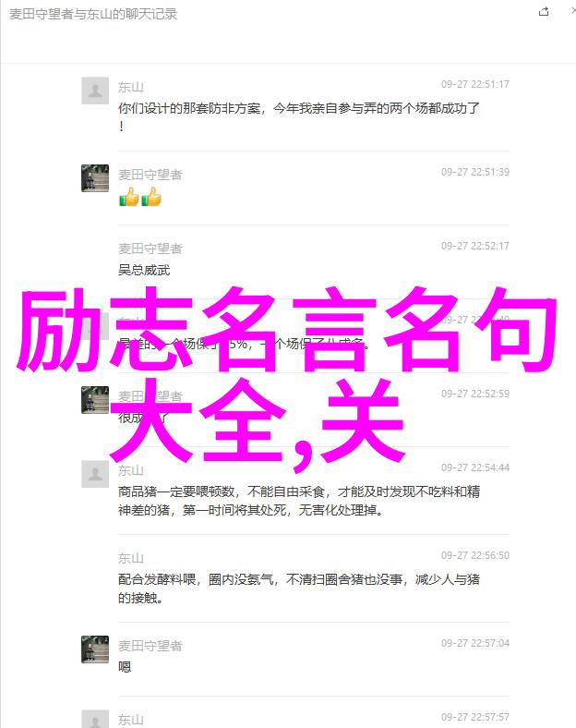Select the message starting 配合发酵料喂
Screen dimensions: 576x728
[x=299, y=588]
